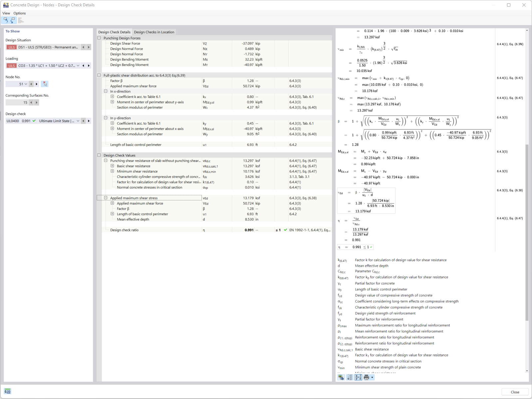Click the select node in graphic icon
This screenshot has height=399, width=532.
pos(45,84)
